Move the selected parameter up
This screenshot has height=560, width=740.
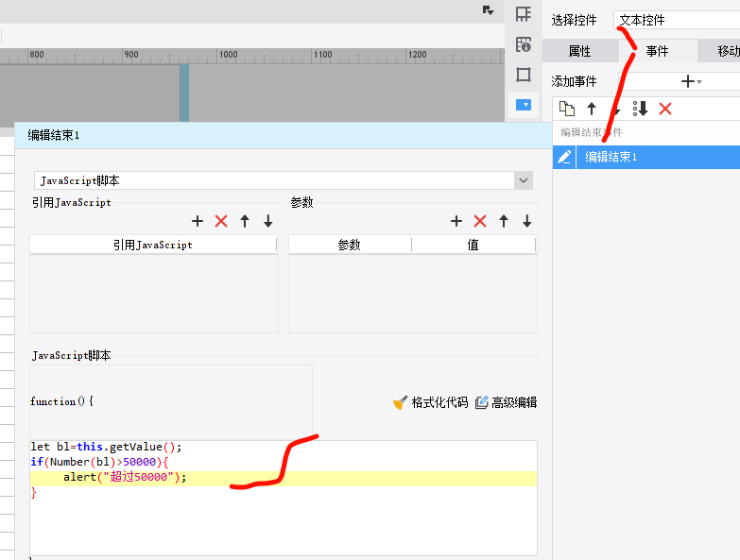click(504, 221)
